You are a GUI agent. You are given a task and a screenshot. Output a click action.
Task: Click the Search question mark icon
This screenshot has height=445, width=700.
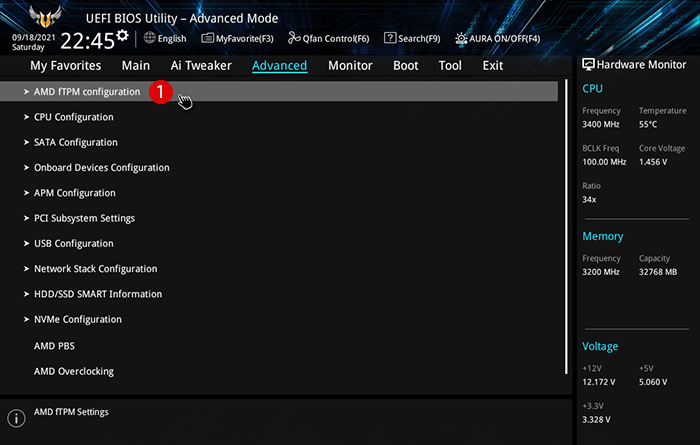(x=390, y=38)
